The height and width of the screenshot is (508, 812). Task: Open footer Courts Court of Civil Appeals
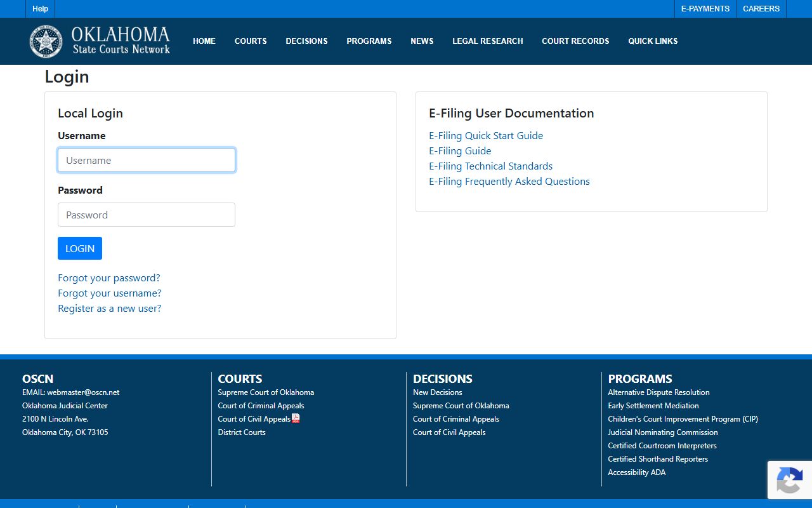pos(254,419)
